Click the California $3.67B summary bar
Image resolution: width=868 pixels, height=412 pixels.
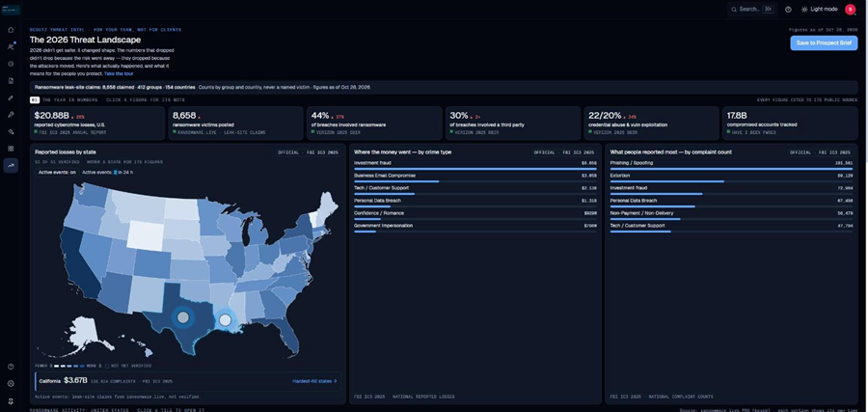[188, 381]
